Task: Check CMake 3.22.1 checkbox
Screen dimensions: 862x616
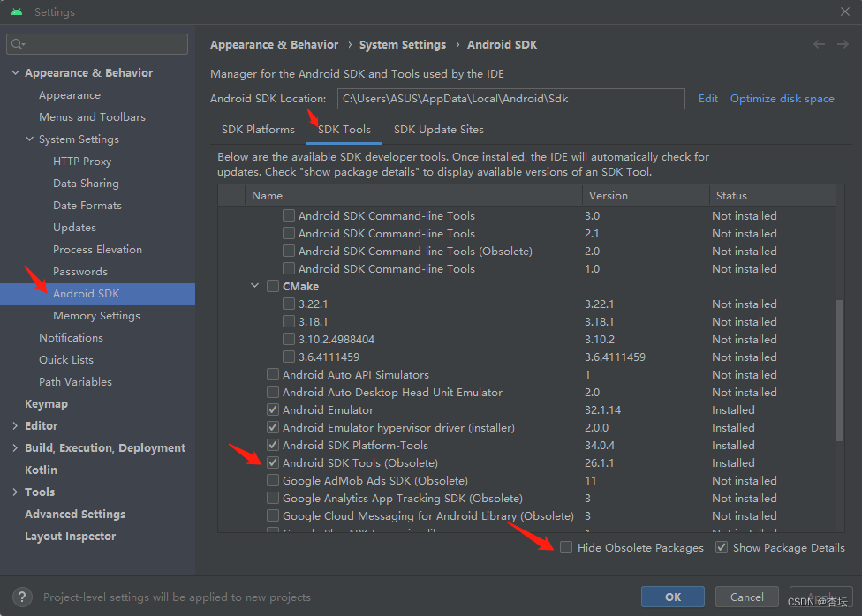Action: [x=289, y=304]
